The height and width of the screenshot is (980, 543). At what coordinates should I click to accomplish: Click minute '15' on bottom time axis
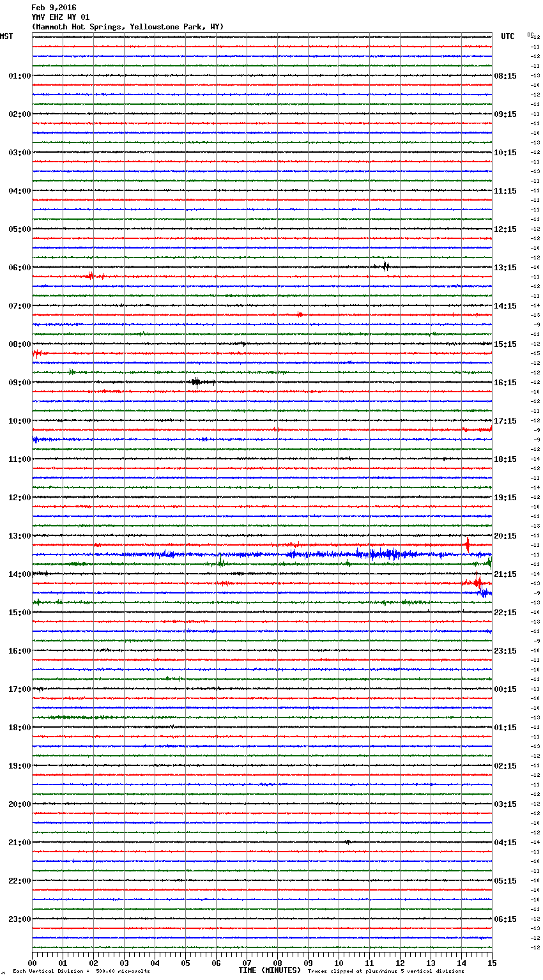491,963
